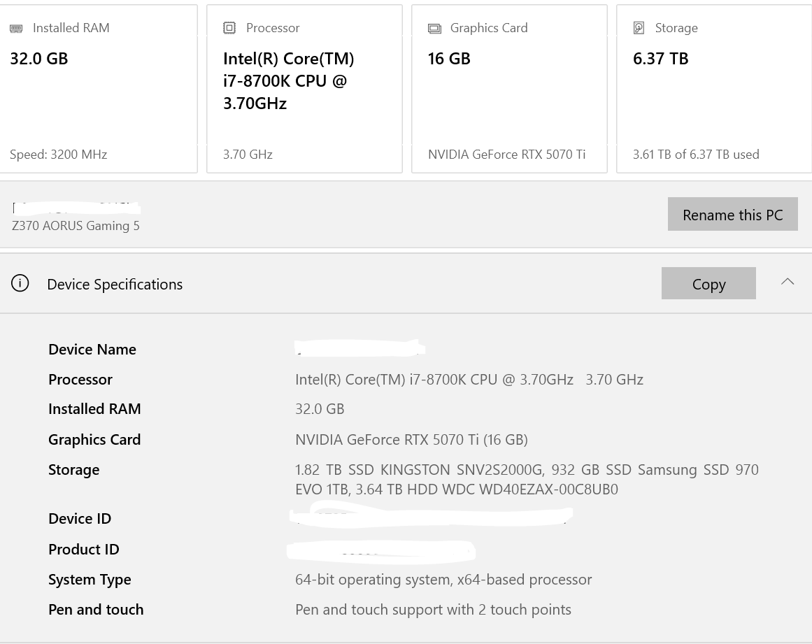Click the Graphics Card icon
The width and height of the screenshot is (812, 644).
tap(434, 29)
